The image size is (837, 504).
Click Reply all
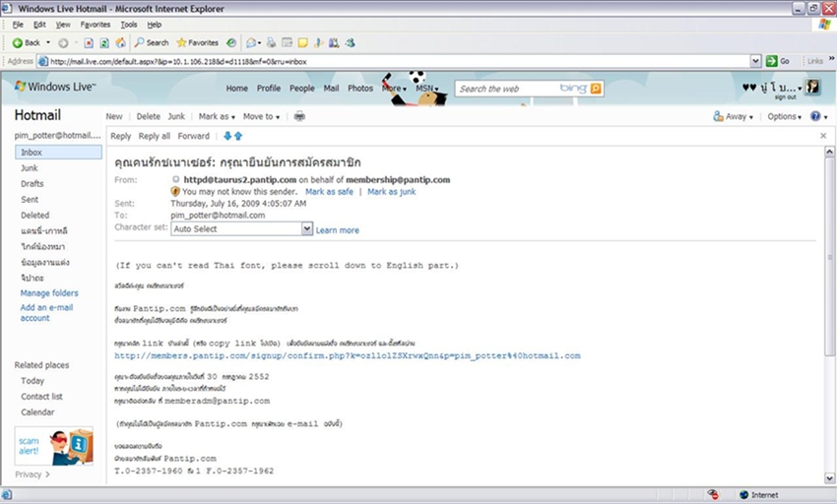(155, 136)
